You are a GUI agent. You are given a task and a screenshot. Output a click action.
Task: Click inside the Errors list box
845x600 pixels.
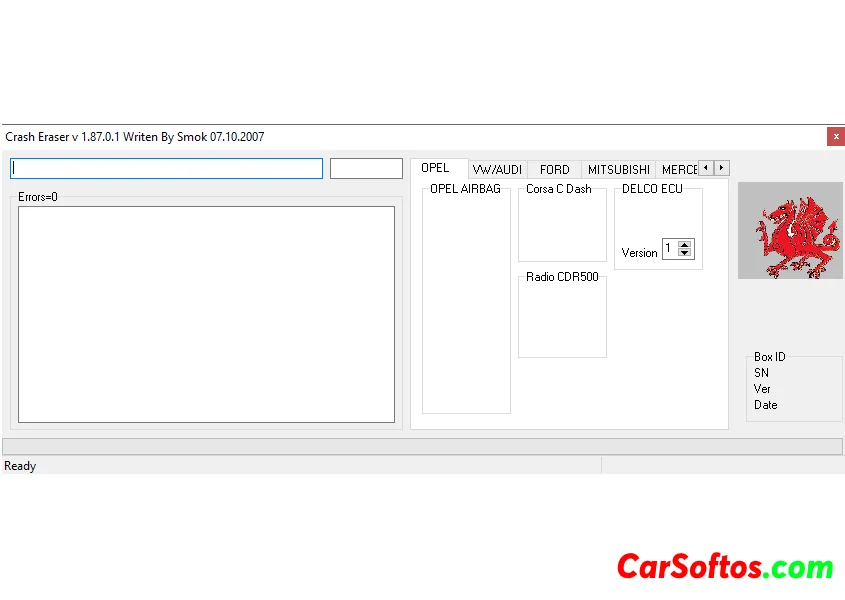[206, 314]
